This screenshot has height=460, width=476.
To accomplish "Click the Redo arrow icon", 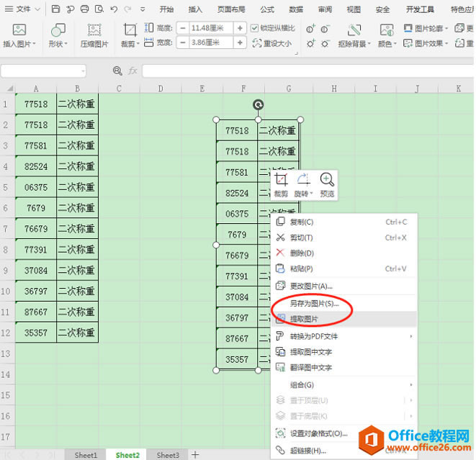I will tap(127, 9).
